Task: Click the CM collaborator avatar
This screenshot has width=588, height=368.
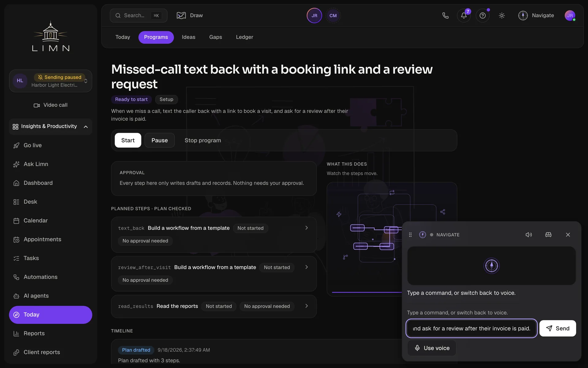Action: (x=333, y=16)
